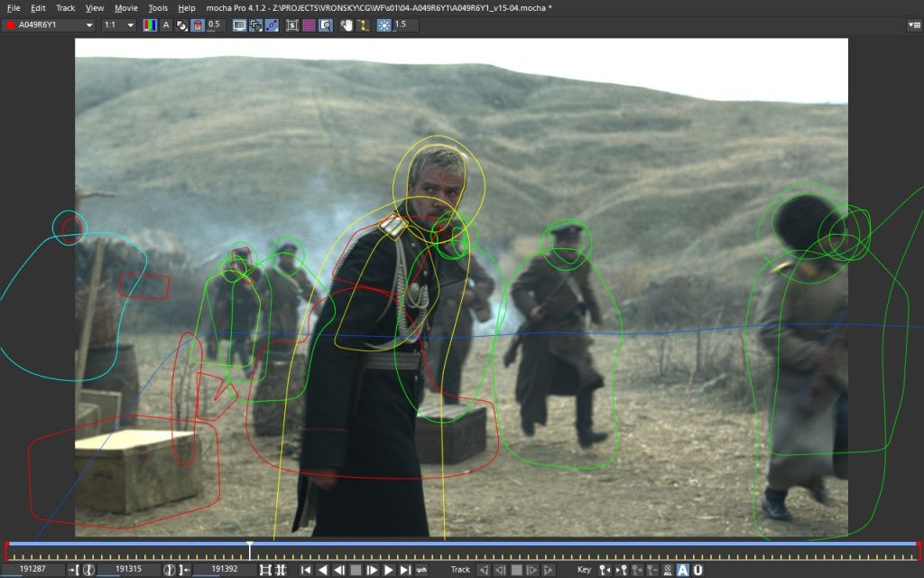Screen dimensions: 924x578
Task: Toggle RGB channels display icon
Action: click(151, 25)
